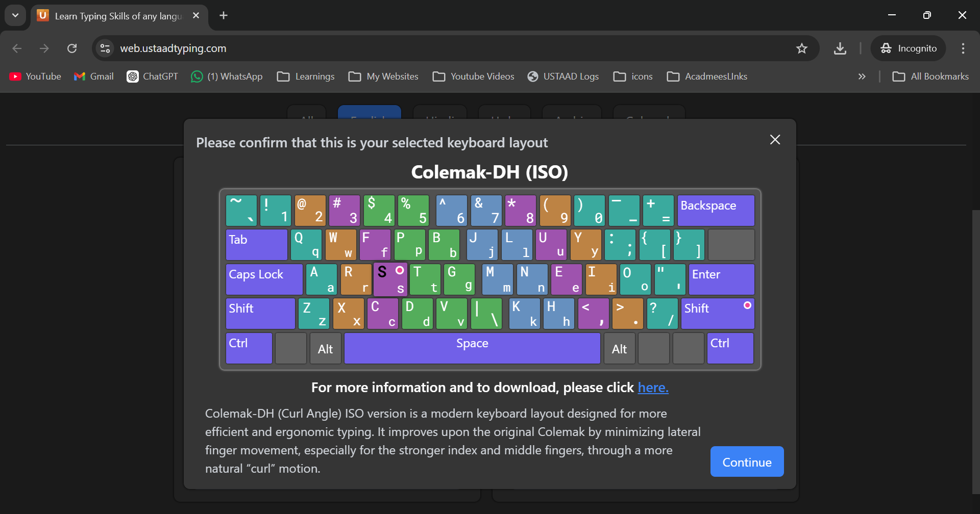This screenshot has height=514, width=980.
Task: View site information icon in address bar
Action: 105,48
